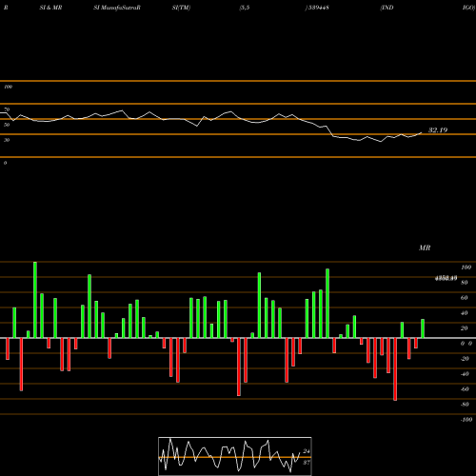Screen dimensions: 476x476
Task: Click the MR axis label 60
Action: 464,298
